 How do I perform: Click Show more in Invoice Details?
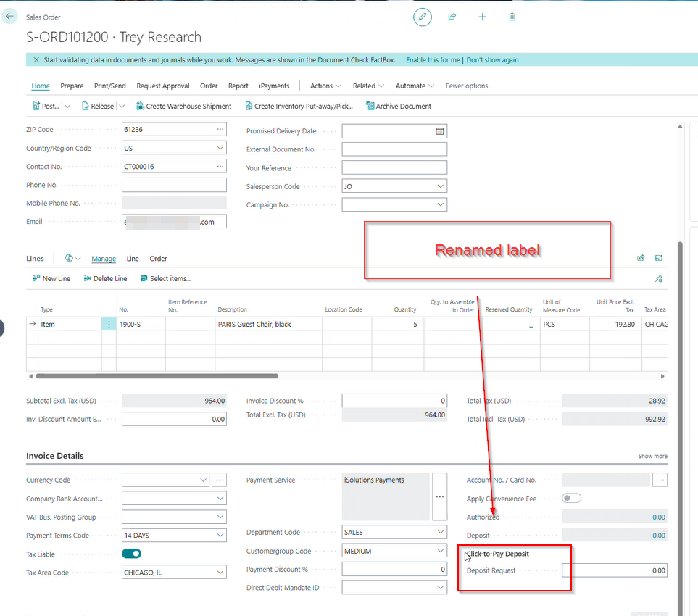click(652, 456)
